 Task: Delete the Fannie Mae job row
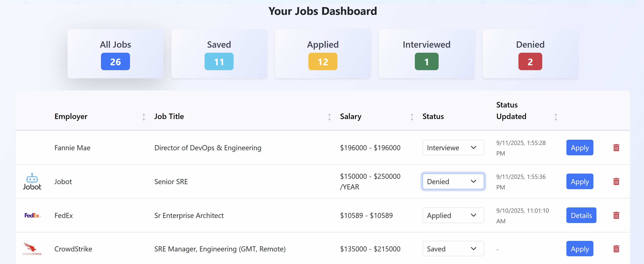coord(616,148)
